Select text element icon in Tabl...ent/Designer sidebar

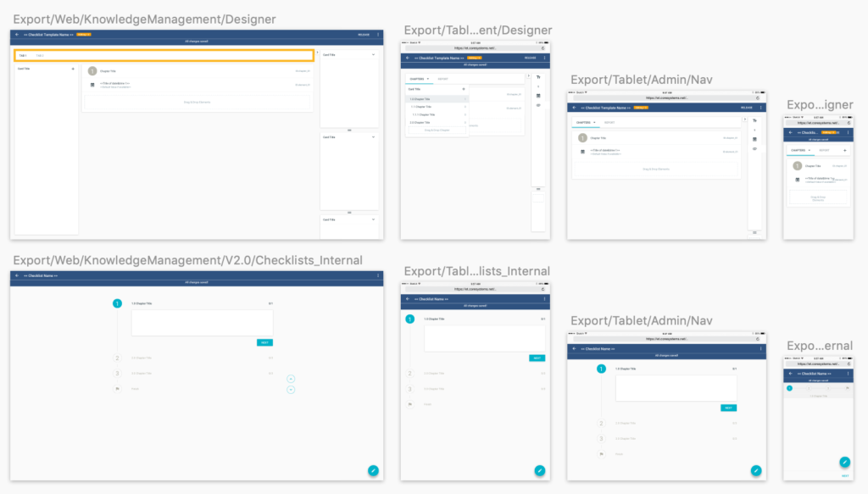pos(538,77)
